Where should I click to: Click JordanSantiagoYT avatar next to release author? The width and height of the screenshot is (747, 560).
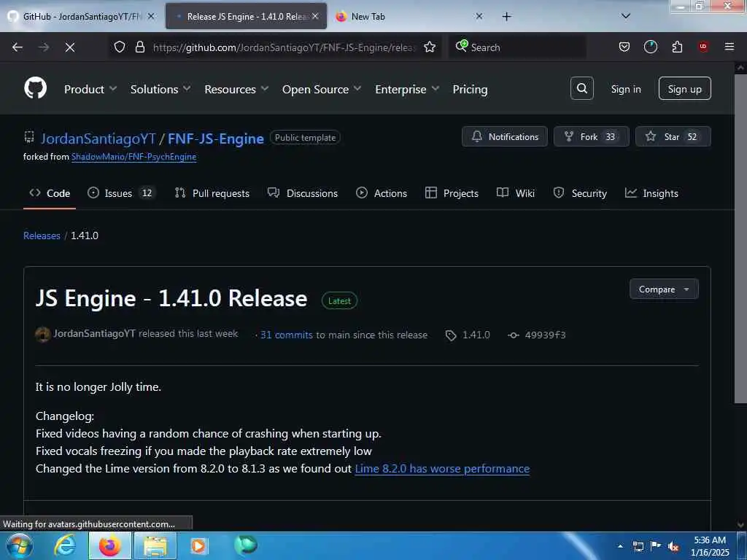click(x=43, y=334)
